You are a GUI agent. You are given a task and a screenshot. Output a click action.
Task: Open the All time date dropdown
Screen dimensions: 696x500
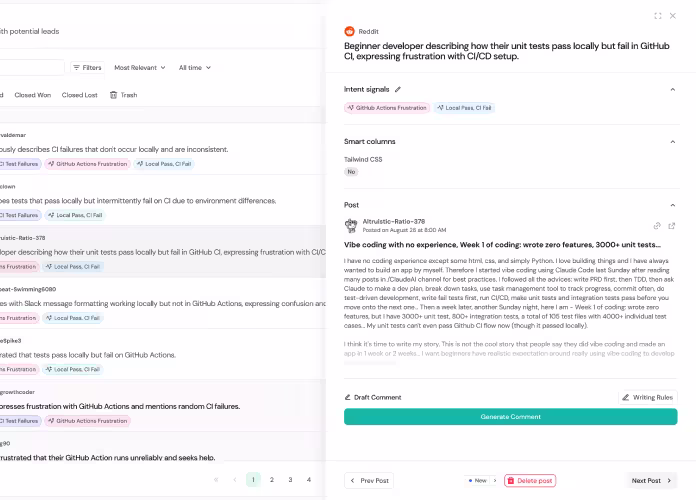[195, 68]
